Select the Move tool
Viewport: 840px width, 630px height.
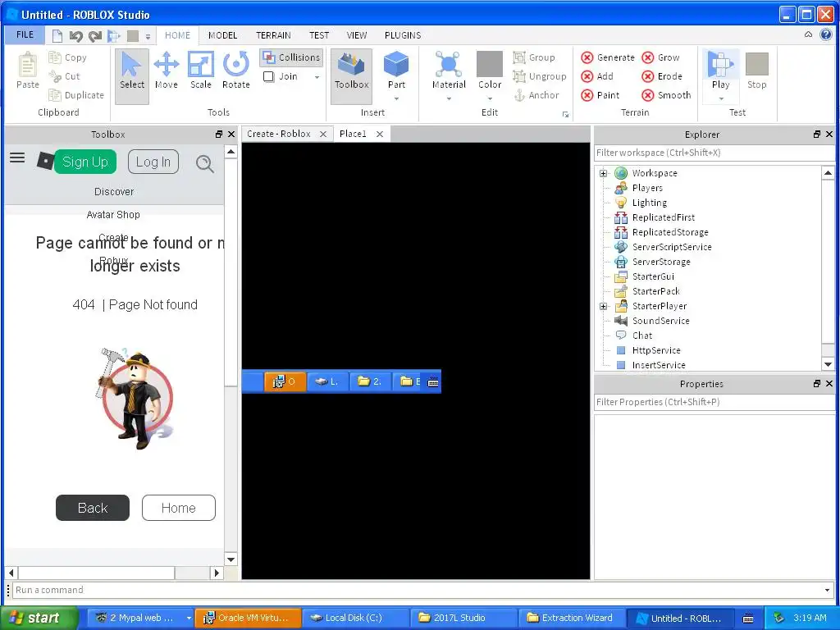(166, 71)
